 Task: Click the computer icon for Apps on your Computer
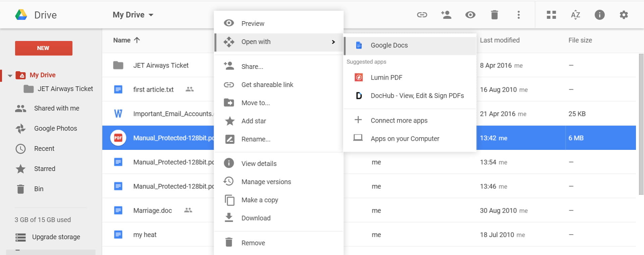coord(358,138)
